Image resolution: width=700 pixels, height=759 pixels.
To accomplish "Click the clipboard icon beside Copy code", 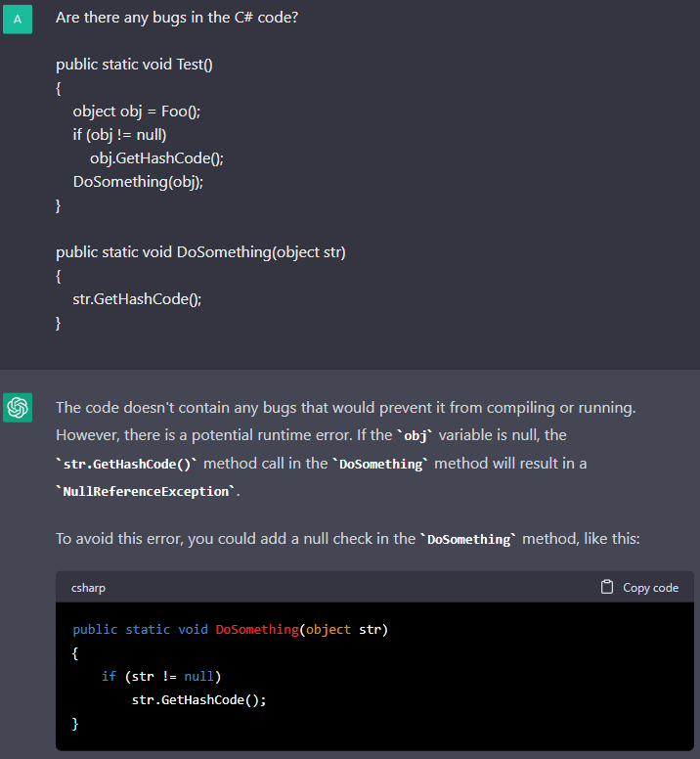I will [x=607, y=587].
